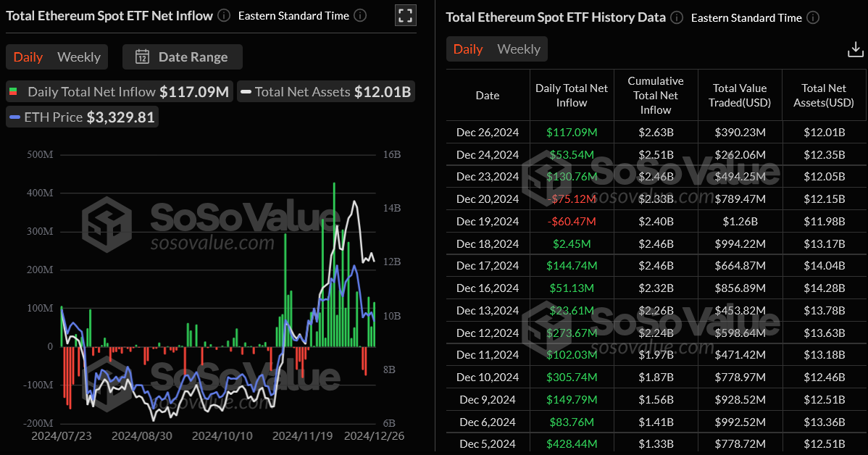Click the $992.52M value traded cell
This screenshot has width=868, height=455.
coord(740,422)
